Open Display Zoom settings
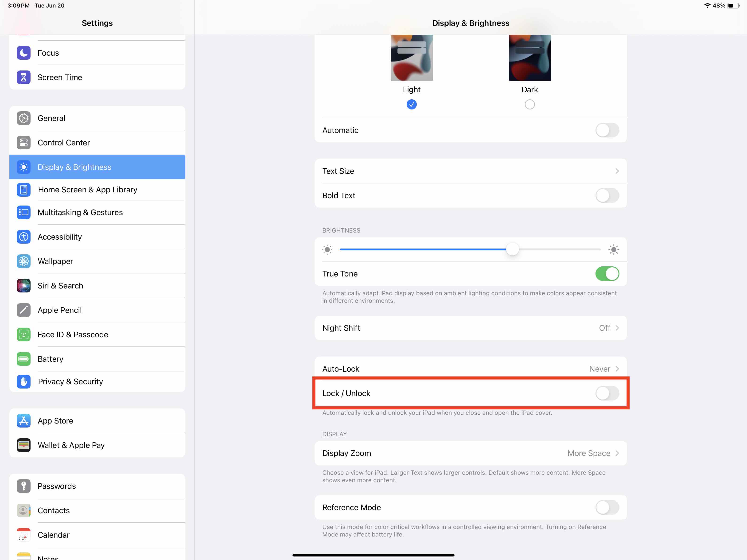 [x=471, y=453]
